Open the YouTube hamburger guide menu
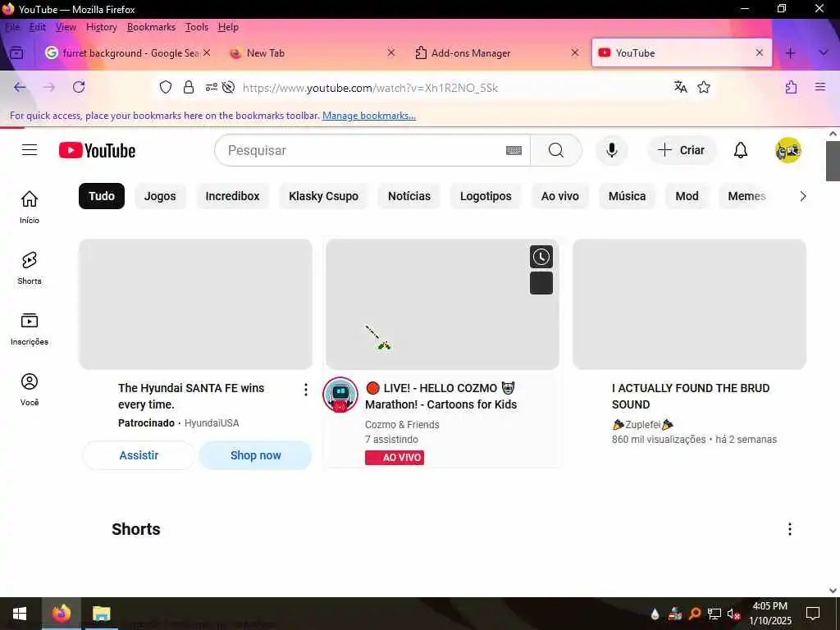This screenshot has height=630, width=840. pyautogui.click(x=30, y=150)
